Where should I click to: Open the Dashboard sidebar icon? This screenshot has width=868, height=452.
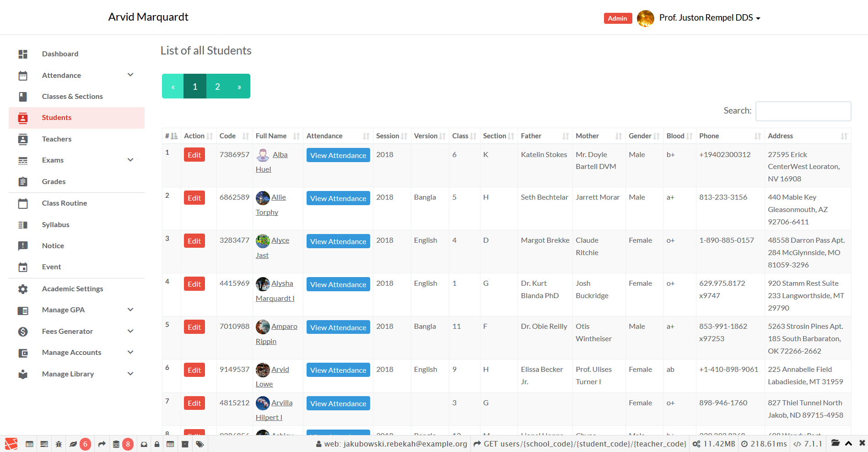23,54
